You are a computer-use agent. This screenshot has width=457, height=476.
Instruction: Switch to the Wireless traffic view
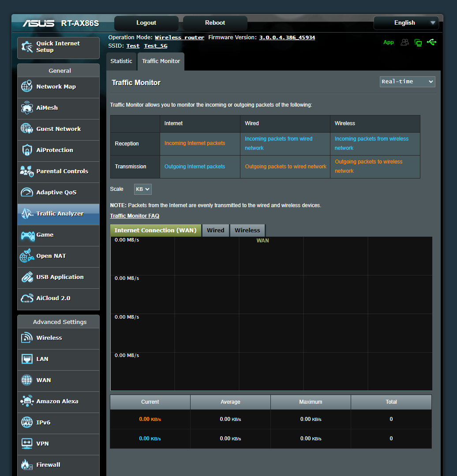pyautogui.click(x=247, y=230)
